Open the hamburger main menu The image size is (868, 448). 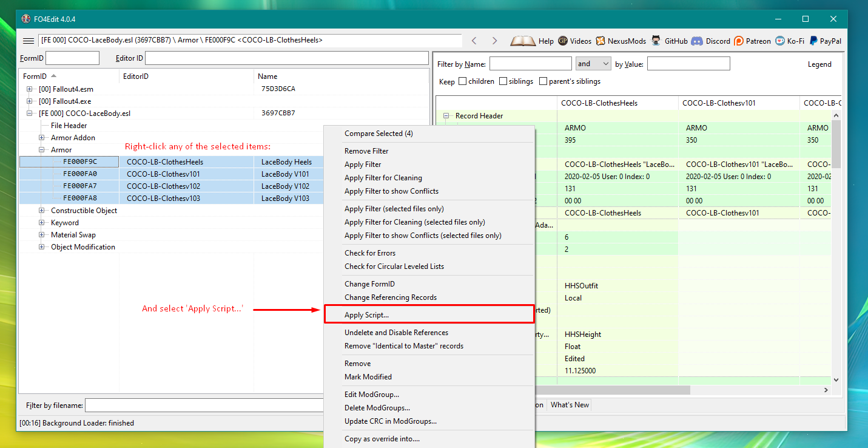click(x=29, y=41)
